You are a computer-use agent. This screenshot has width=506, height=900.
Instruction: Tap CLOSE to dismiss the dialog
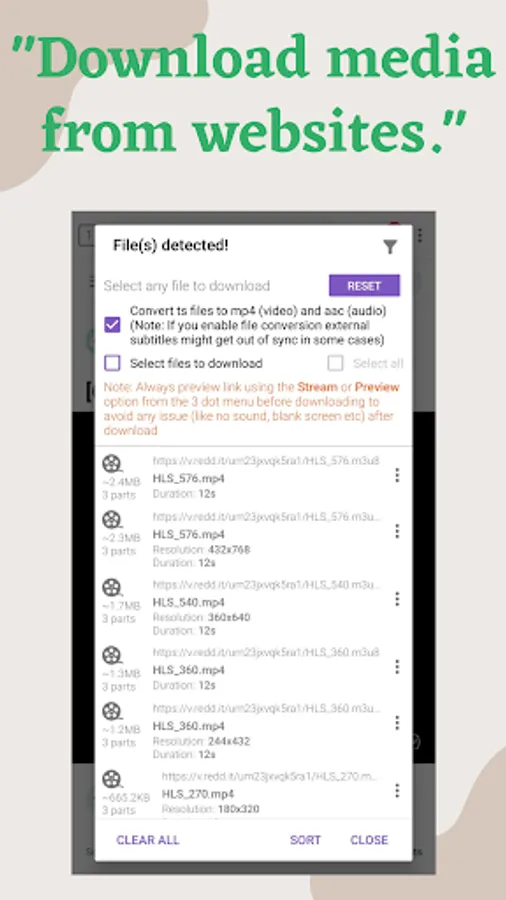(369, 840)
